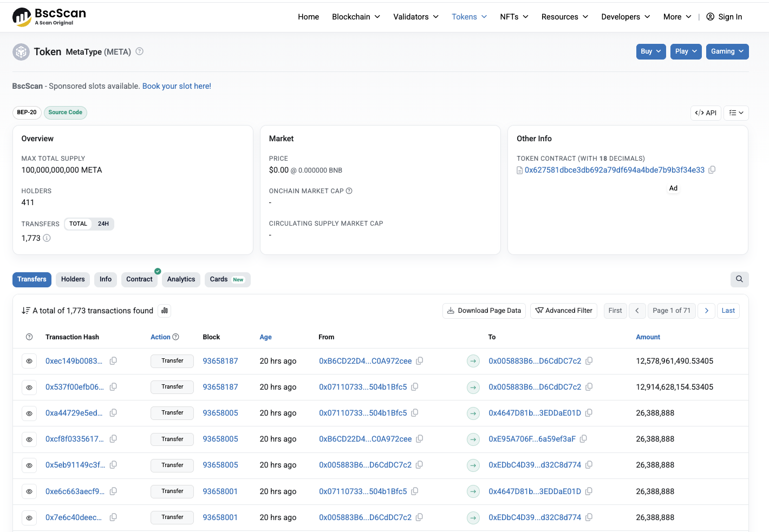Go to next page with right chevron

[706, 311]
